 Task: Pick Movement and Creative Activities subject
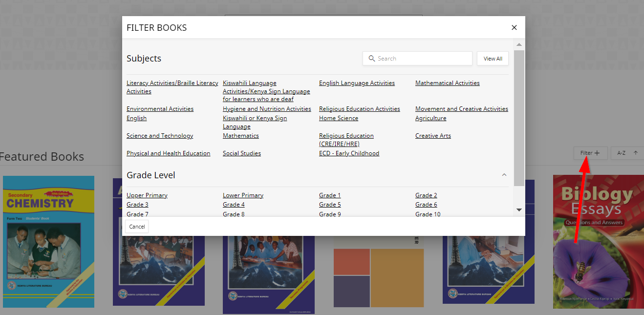coord(462,109)
